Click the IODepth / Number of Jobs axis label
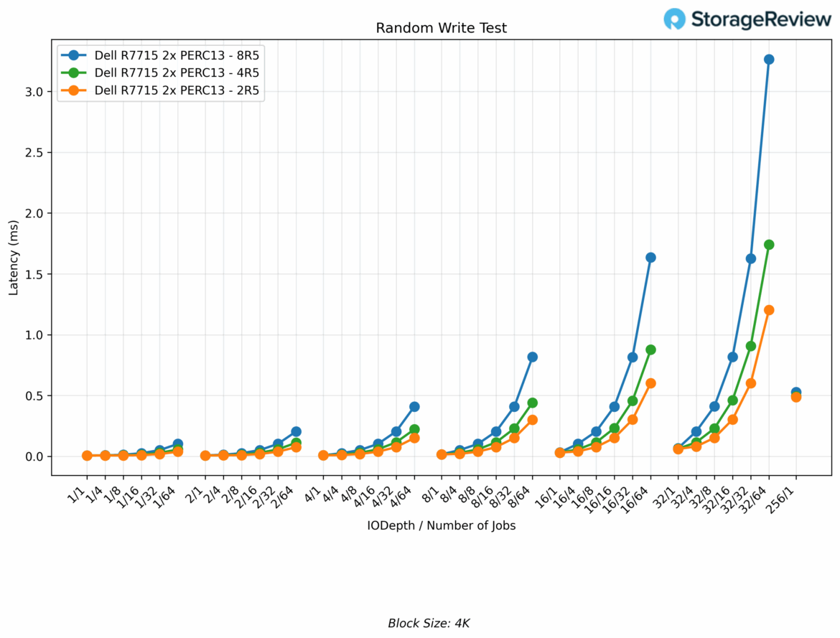Screen dimensions: 840x638 (x=441, y=525)
